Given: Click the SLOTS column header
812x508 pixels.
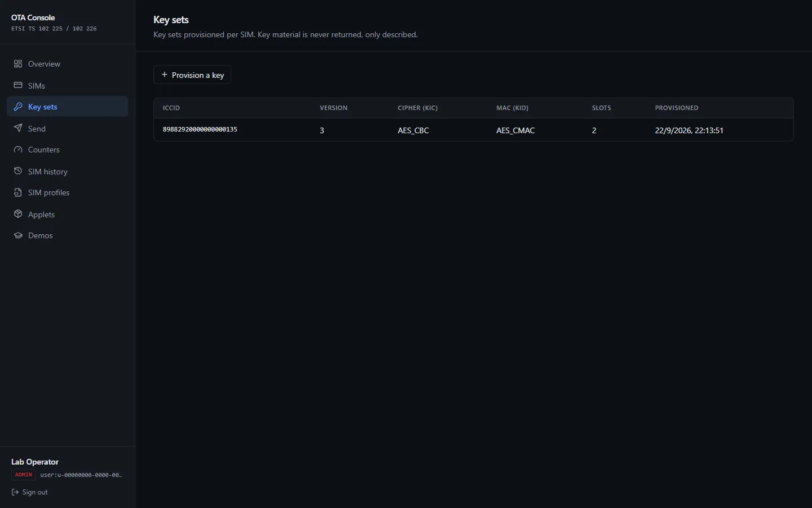Looking at the screenshot, I should tap(602, 108).
